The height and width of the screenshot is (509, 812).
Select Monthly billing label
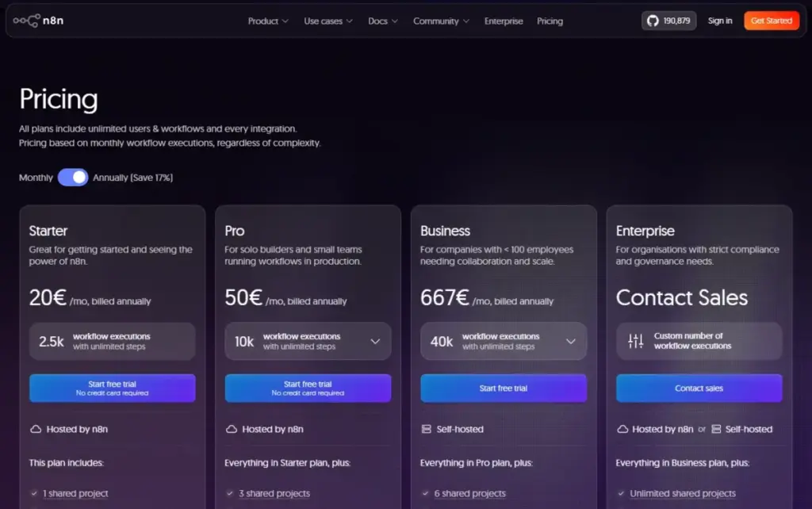click(x=36, y=178)
